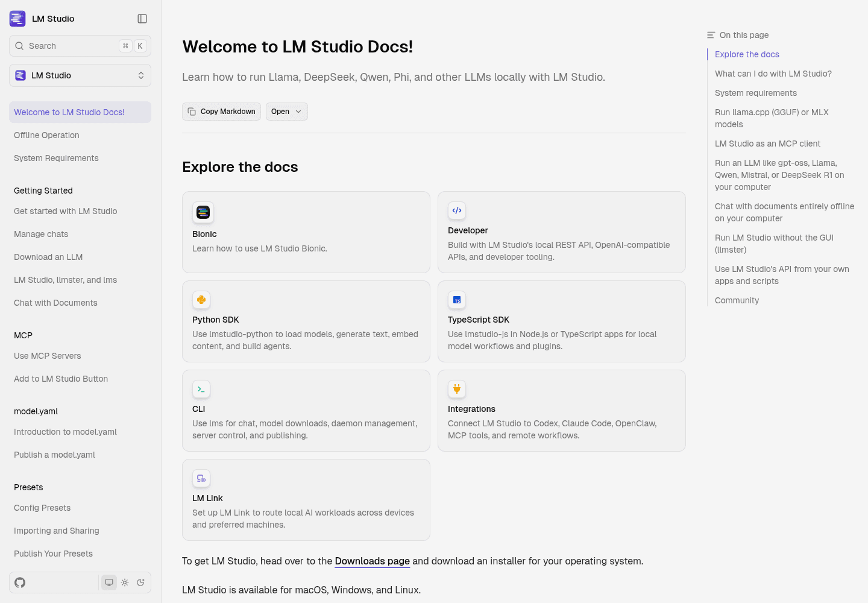The width and height of the screenshot is (868, 603).
Task: Open the LM Studio product selector dropdown
Action: point(80,75)
